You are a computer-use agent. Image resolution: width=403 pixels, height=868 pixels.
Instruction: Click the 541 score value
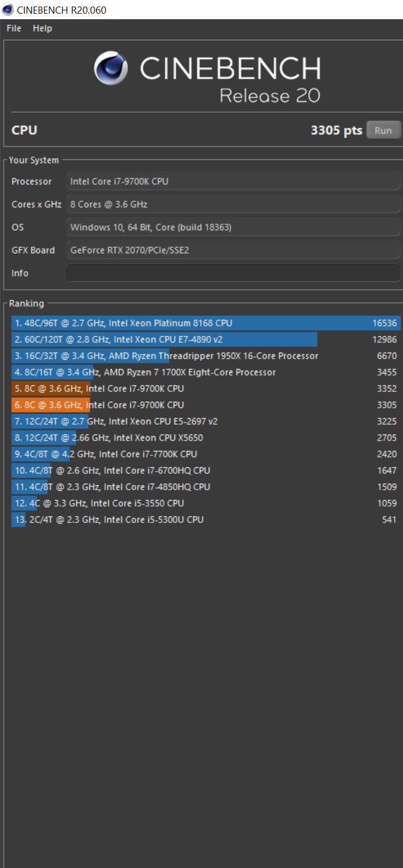[389, 520]
